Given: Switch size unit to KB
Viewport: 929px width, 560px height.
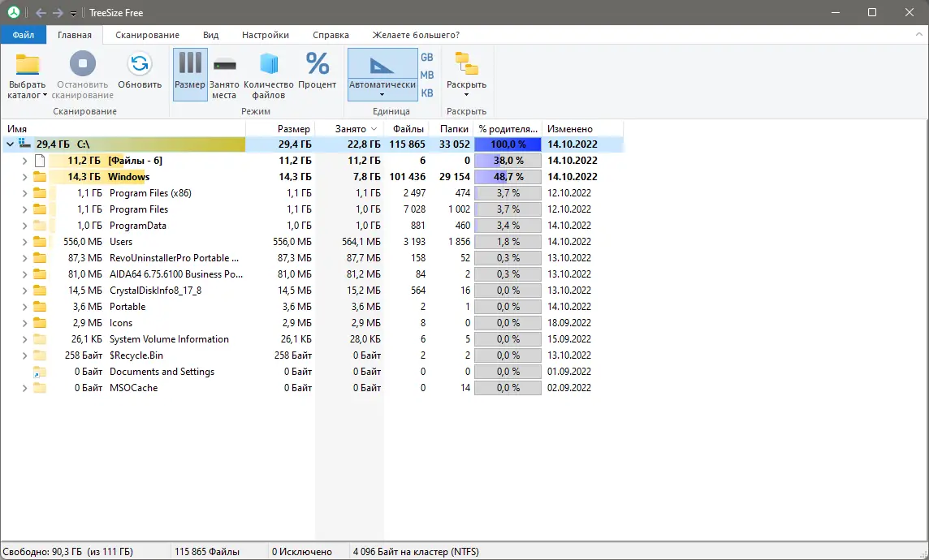Looking at the screenshot, I should [427, 93].
